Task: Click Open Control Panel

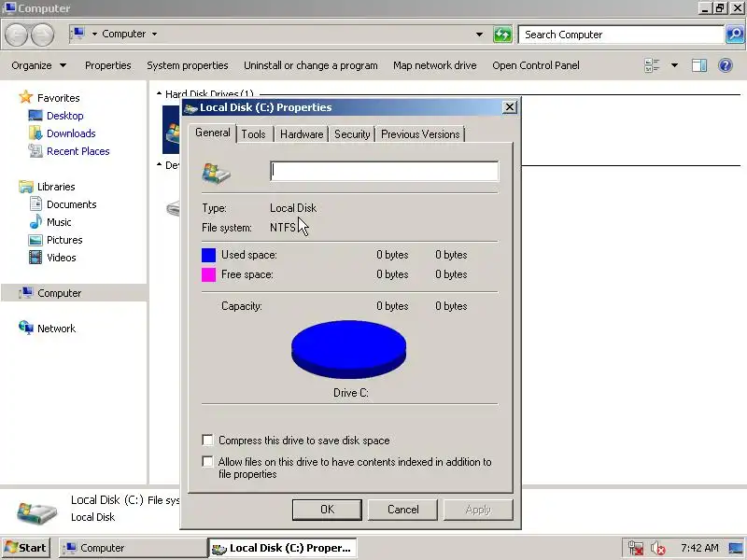Action: 536,65
